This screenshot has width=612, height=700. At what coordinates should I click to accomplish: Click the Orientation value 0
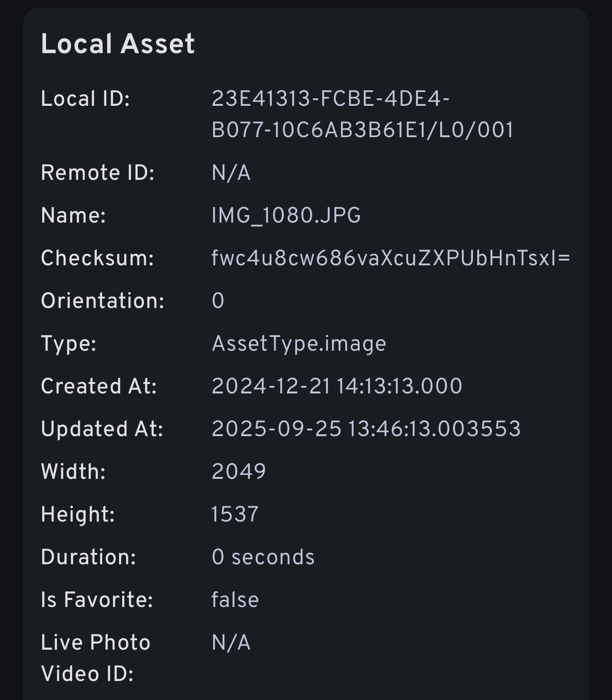coord(218,301)
